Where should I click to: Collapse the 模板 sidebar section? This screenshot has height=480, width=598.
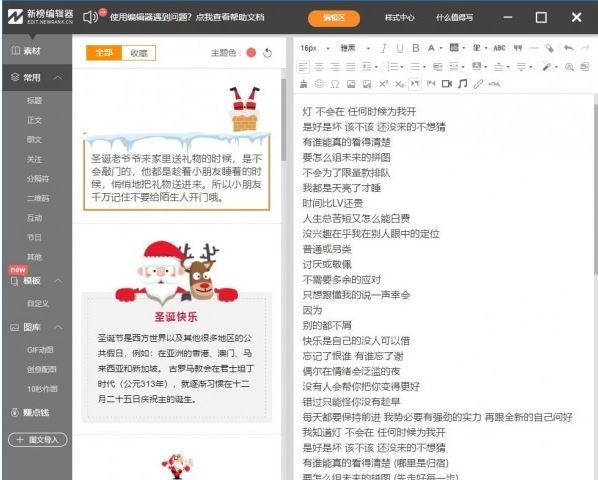point(58,281)
